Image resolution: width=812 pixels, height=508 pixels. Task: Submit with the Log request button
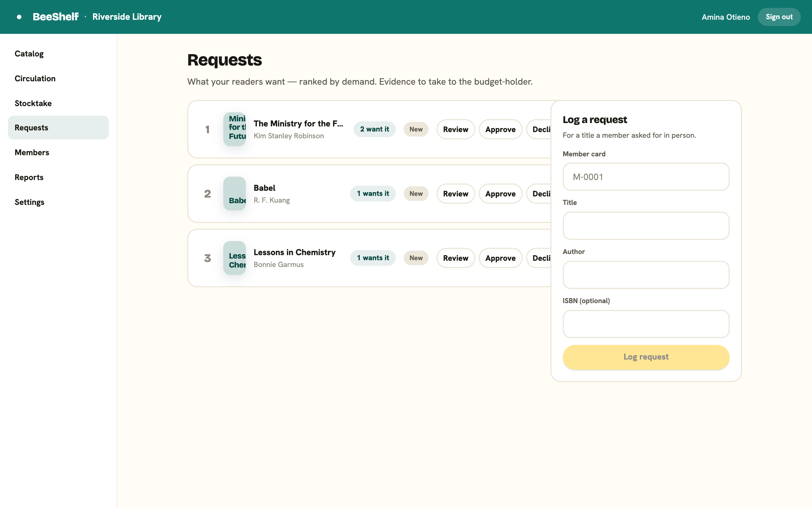point(646,357)
